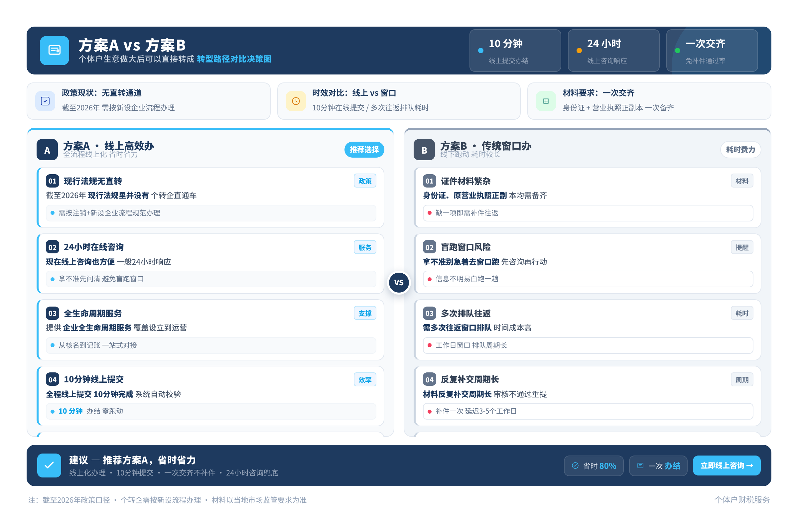
Task: Select the 政策 tag
Action: 365,181
